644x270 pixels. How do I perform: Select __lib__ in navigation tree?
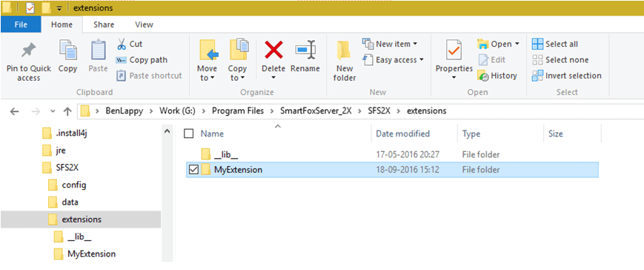tap(73, 237)
